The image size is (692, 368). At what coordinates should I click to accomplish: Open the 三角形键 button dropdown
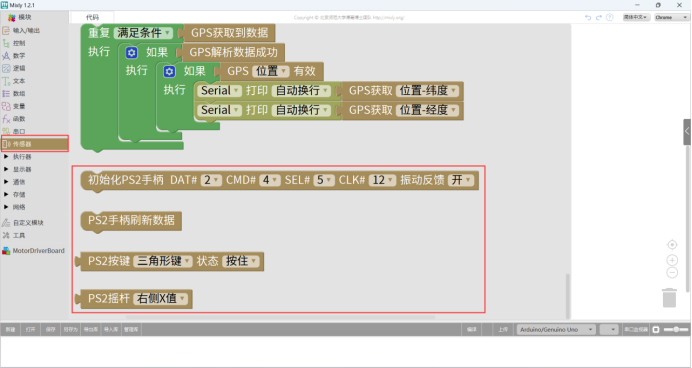tap(163, 261)
